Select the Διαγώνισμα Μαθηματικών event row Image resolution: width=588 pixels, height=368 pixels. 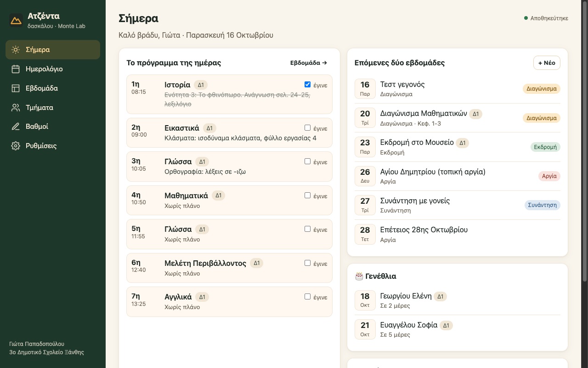pyautogui.click(x=458, y=118)
